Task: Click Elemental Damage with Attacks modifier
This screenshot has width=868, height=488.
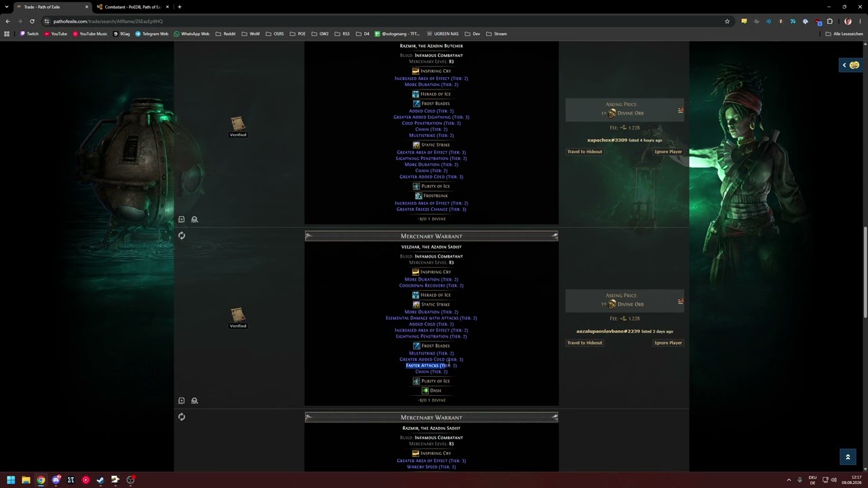Action: [x=431, y=318]
